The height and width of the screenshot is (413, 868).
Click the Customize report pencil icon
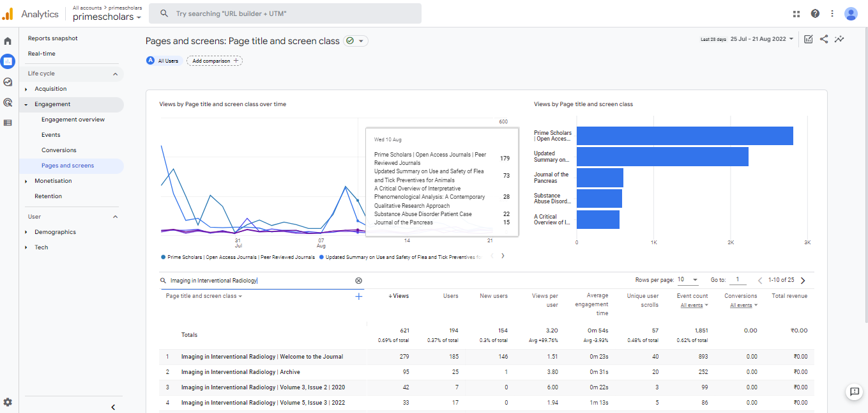tap(809, 39)
